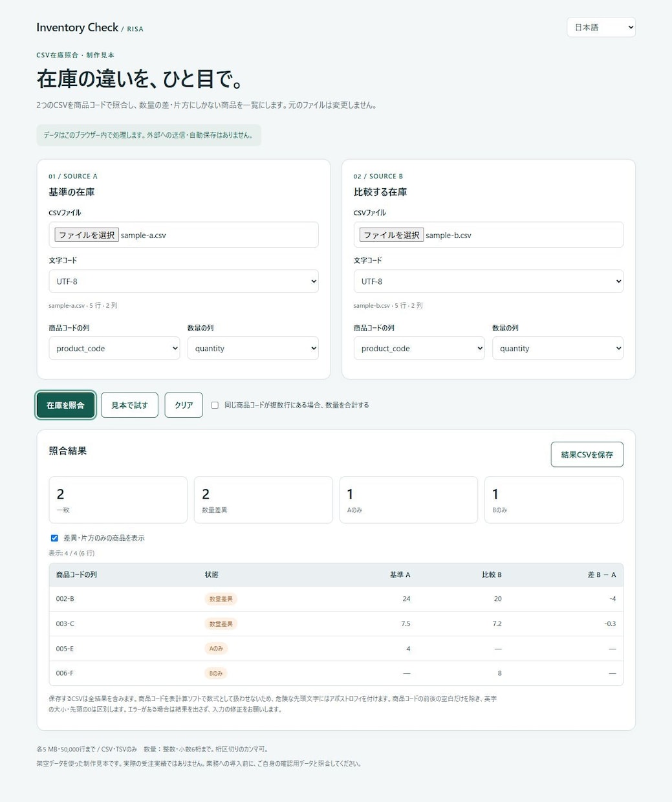This screenshot has height=802, width=672.
Task: Select row with product code 006-F
Action: coord(336,673)
